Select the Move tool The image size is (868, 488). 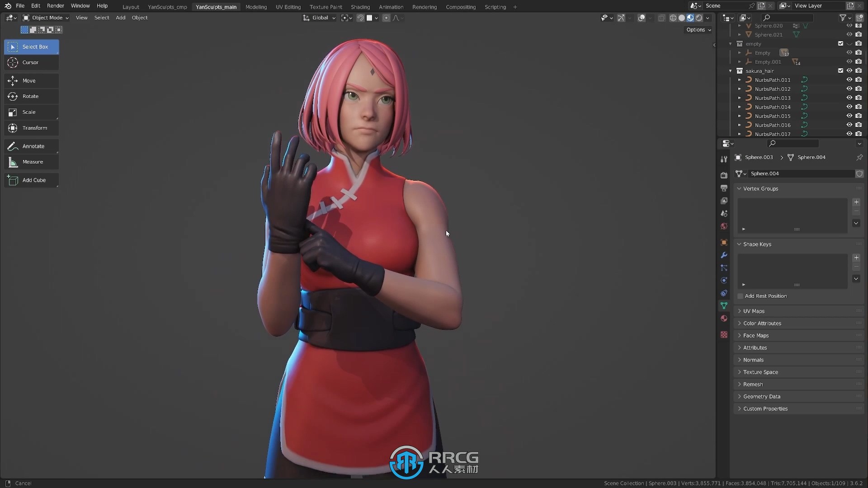(x=28, y=80)
